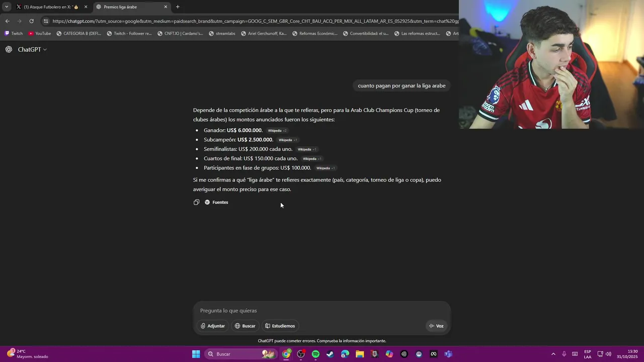Open the streamlabs bookmark
Viewport: 644px width, 362px height.
222,34
